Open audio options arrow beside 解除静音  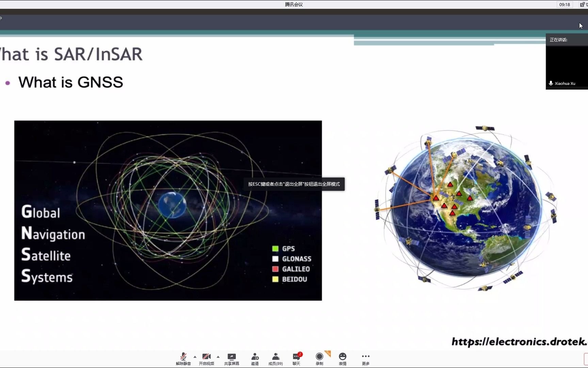coord(195,357)
